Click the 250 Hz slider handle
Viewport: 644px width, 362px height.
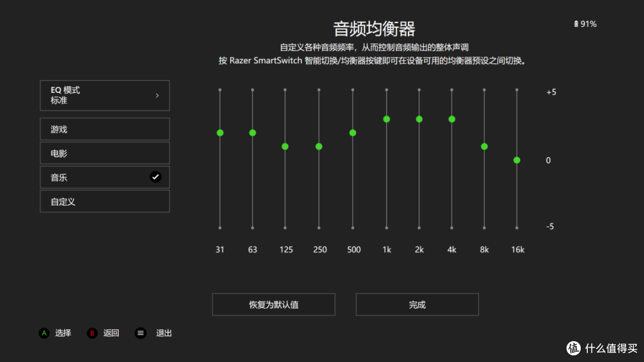point(319,146)
